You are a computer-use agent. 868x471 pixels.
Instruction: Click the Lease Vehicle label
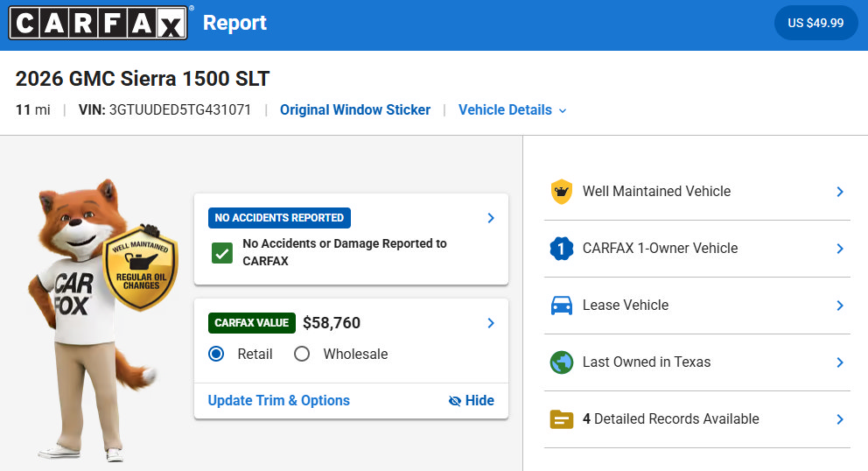tap(626, 306)
